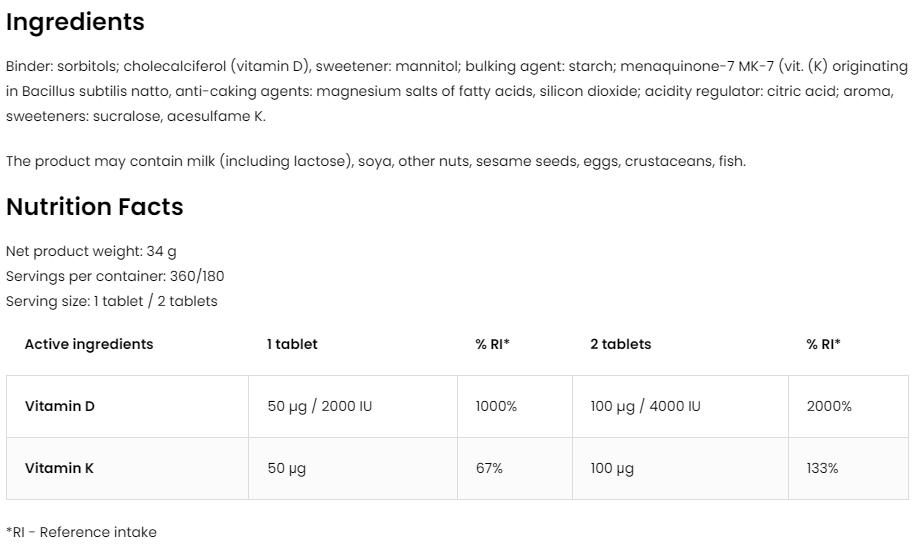Click the 133% RI value
The image size is (918, 546).
click(x=822, y=468)
